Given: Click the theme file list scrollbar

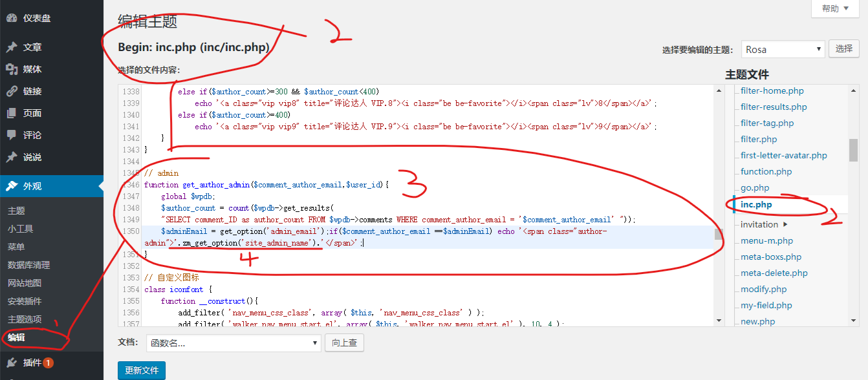Looking at the screenshot, I should (853, 149).
